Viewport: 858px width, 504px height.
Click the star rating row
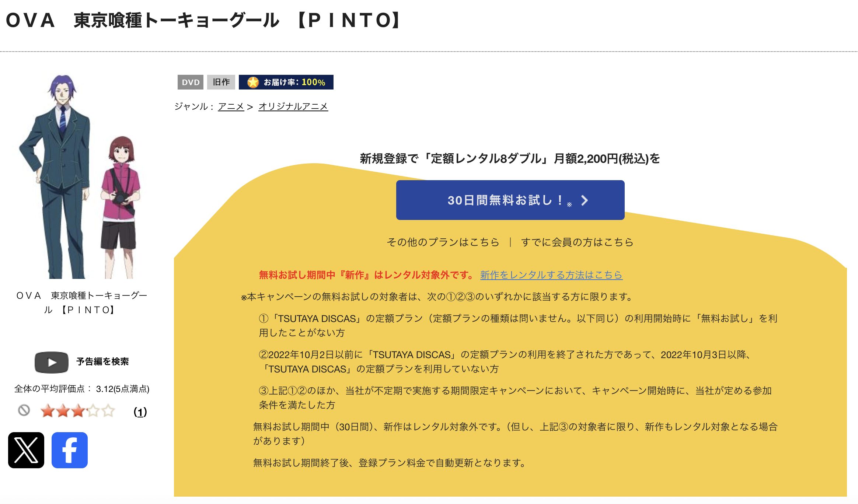78,411
